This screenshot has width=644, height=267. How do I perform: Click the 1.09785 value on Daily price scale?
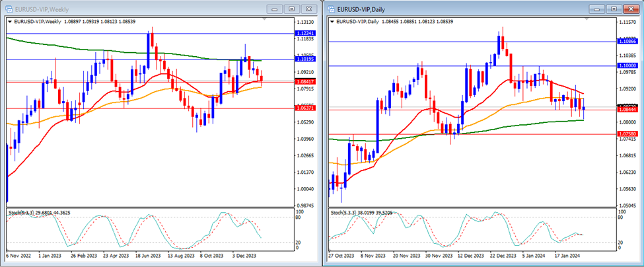pyautogui.click(x=627, y=72)
